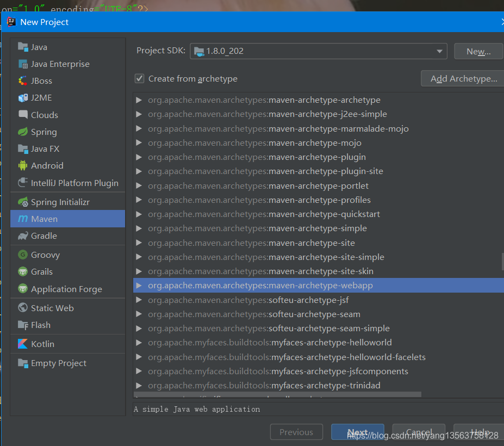Viewport: 504px width, 446px height.
Task: Click the Spring Initializr icon
Action: coord(23,202)
